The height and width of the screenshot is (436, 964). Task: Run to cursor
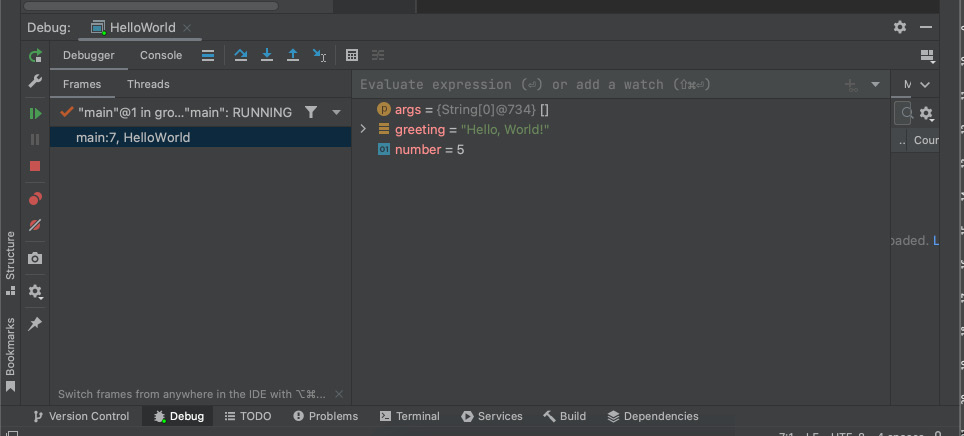point(319,55)
